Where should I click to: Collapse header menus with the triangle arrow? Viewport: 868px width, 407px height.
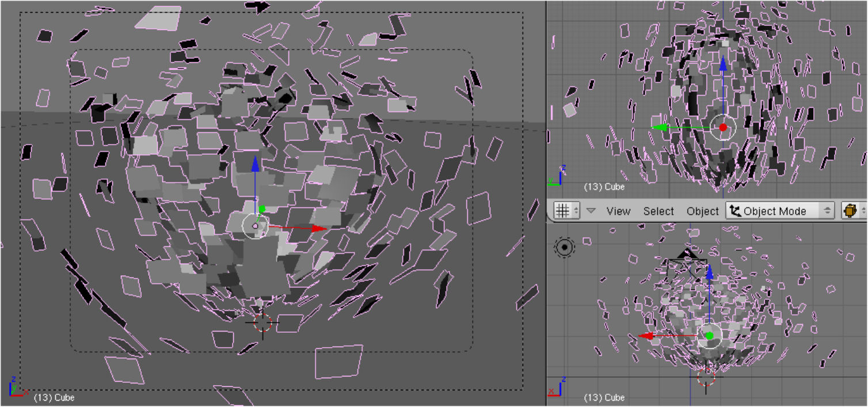pos(591,211)
